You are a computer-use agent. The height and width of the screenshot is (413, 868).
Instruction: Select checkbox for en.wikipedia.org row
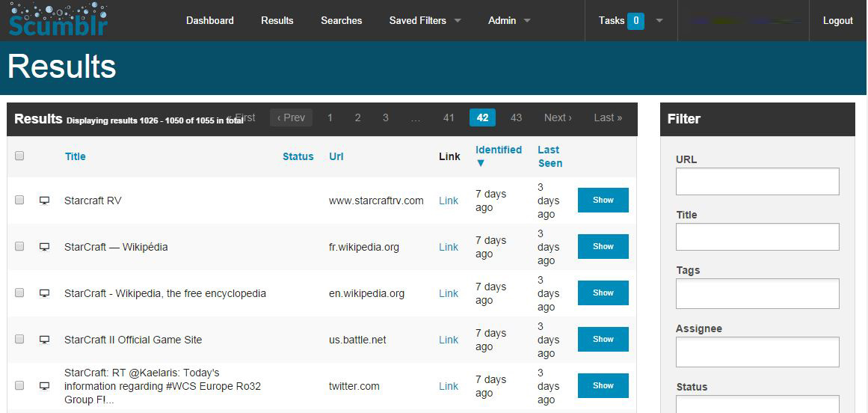point(19,293)
